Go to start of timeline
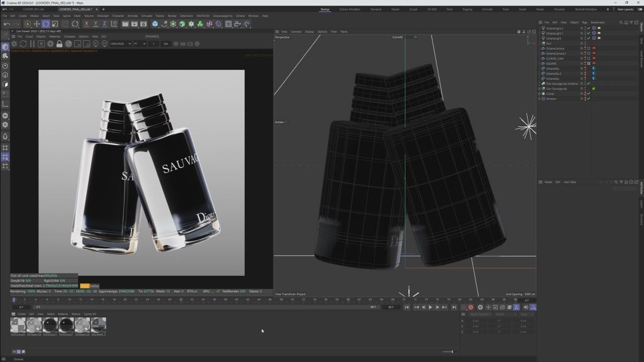The width and height of the screenshot is (644, 362). 407,307
